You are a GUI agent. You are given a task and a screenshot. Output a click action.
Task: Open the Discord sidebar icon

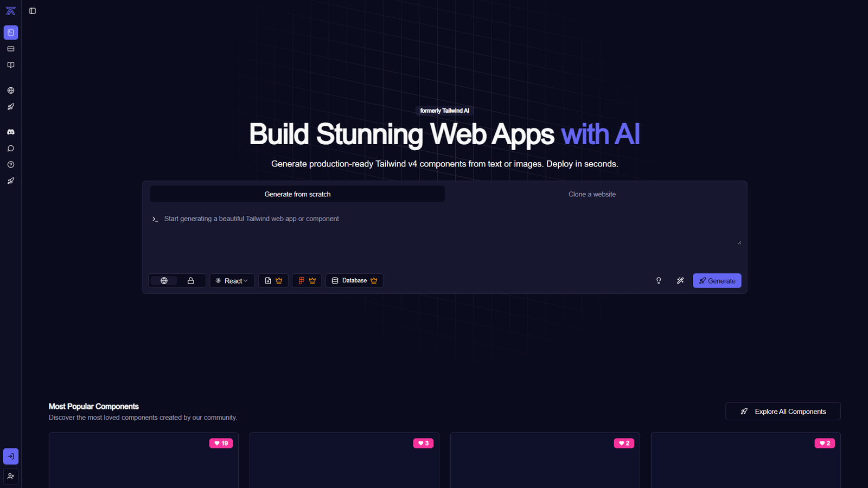tap(11, 132)
